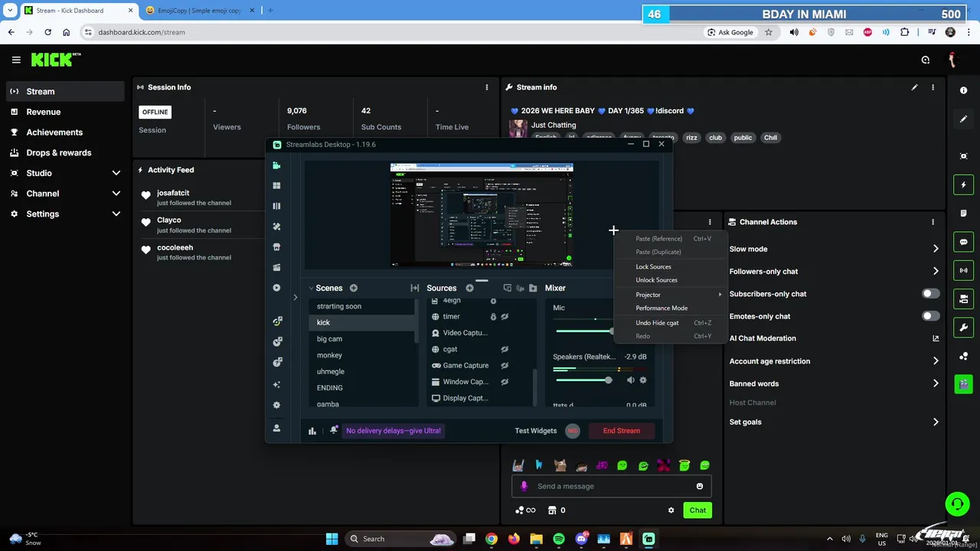The width and height of the screenshot is (980, 551).
Task: Expand Banned words options
Action: [x=936, y=383]
